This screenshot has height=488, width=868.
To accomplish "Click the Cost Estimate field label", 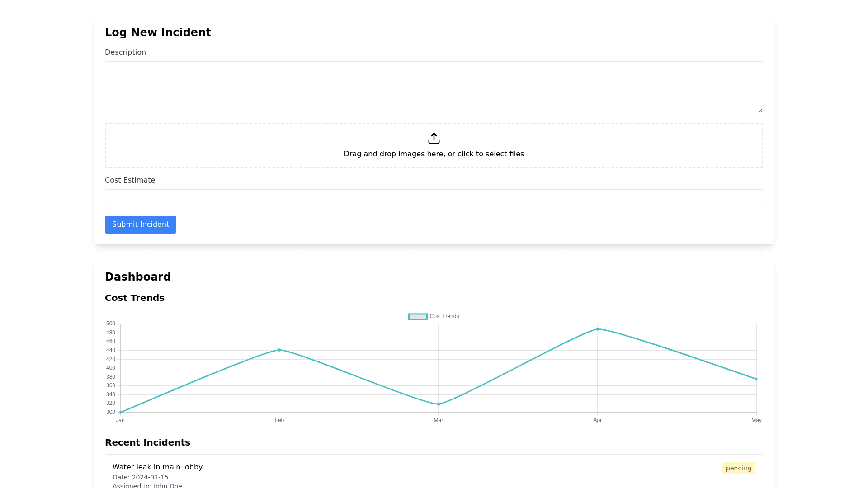I will [130, 180].
